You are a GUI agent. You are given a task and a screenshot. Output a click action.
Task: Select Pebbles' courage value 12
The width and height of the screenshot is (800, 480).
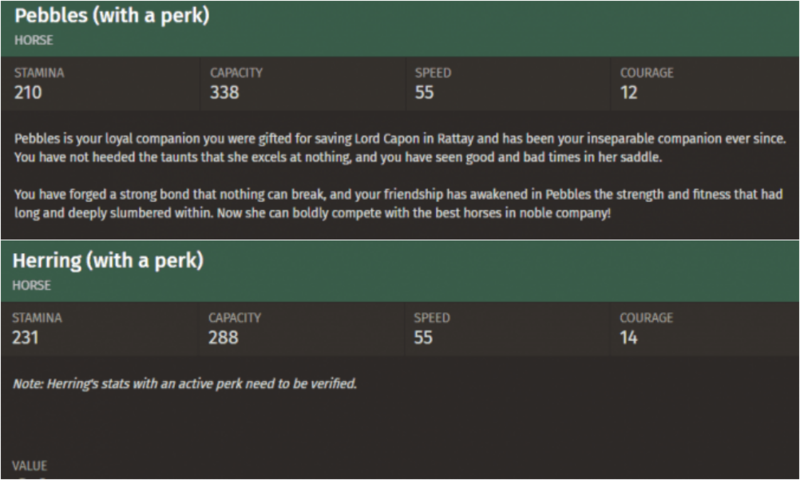(629, 93)
